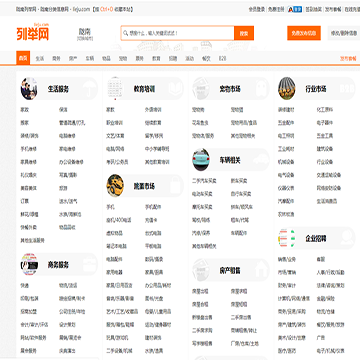360x360 pixels.
Task: Click the 列举网 logo
Action: [33, 32]
